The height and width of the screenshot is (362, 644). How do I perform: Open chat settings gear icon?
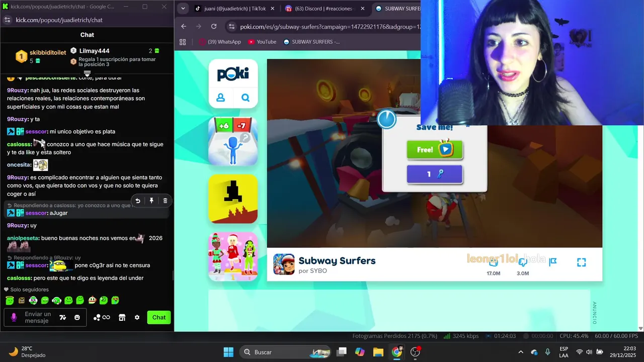(137, 317)
